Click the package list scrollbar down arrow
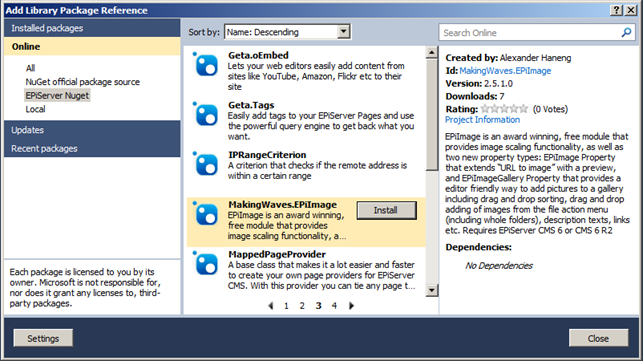Screen dimensions: 643x361 pos(431,290)
